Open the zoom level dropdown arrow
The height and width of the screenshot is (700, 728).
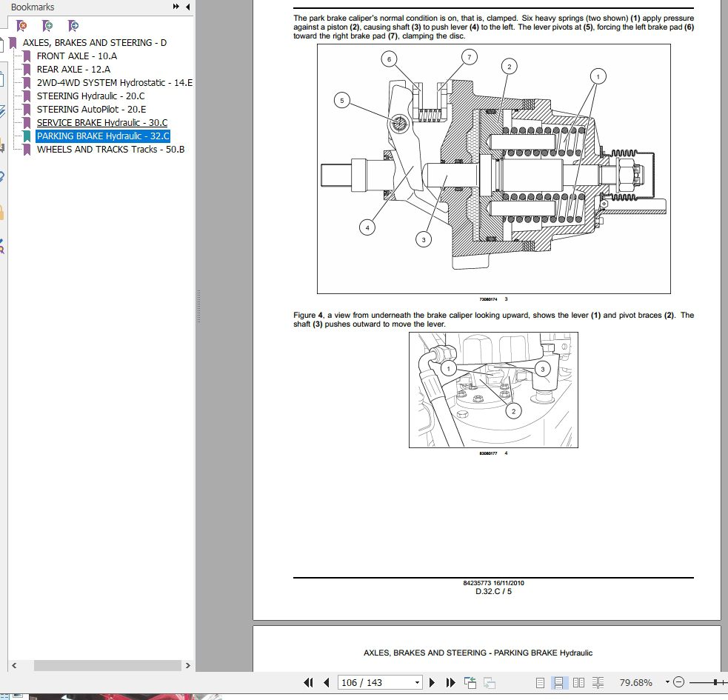(667, 682)
